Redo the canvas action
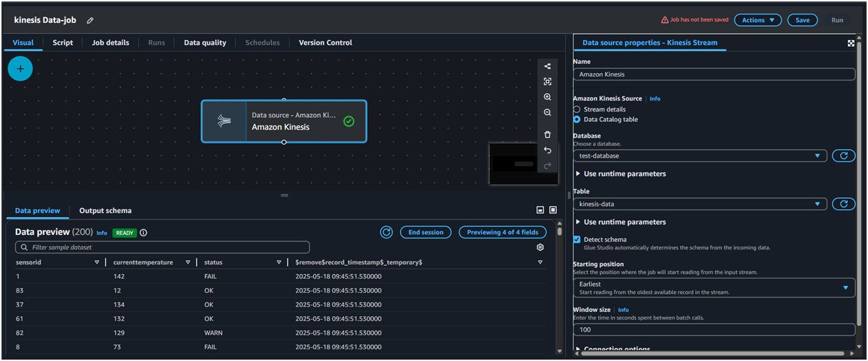 (547, 165)
